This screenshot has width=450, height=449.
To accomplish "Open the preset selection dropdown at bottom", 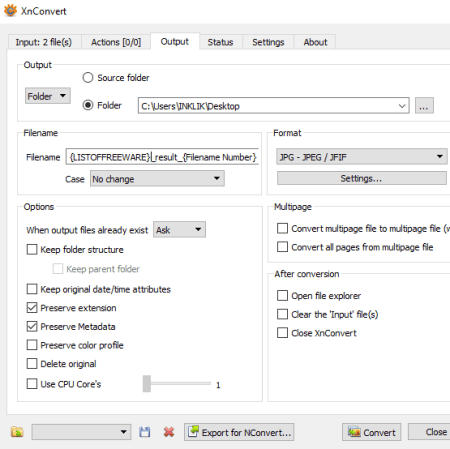I will (81, 432).
